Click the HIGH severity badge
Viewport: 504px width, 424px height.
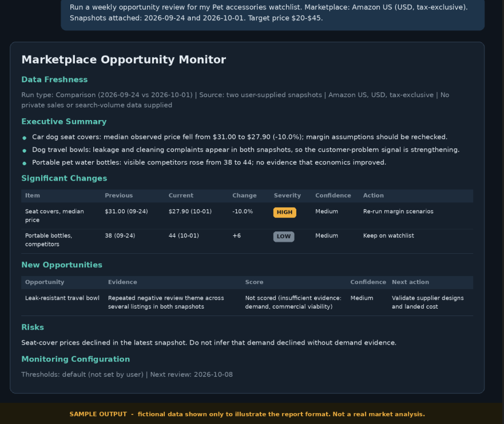point(285,212)
